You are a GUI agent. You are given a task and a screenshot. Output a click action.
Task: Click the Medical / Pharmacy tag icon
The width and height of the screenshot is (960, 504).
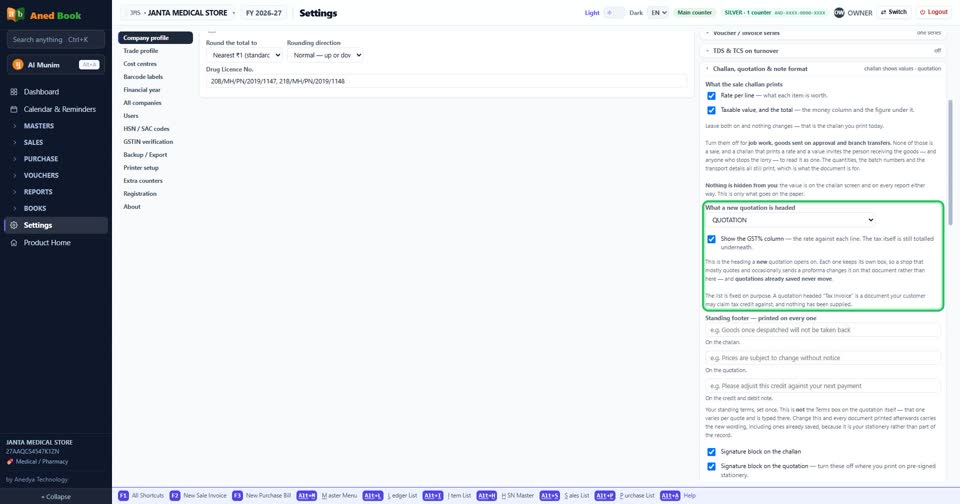10,462
